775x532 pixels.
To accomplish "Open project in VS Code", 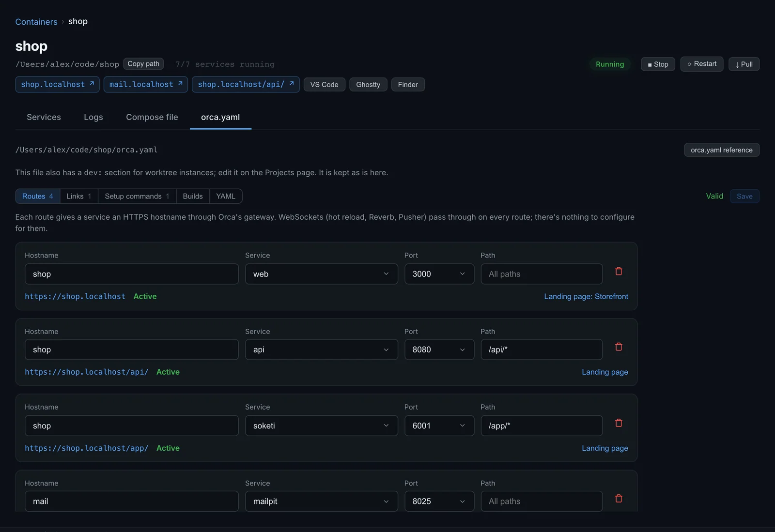I will pyautogui.click(x=324, y=84).
